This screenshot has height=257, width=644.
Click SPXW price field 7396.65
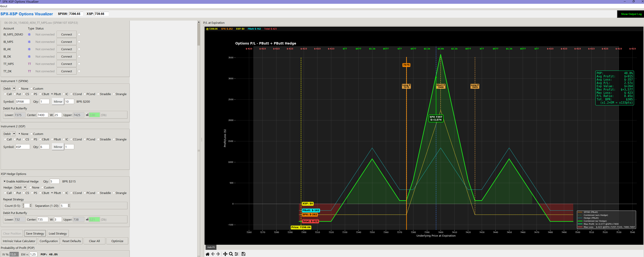76,14
